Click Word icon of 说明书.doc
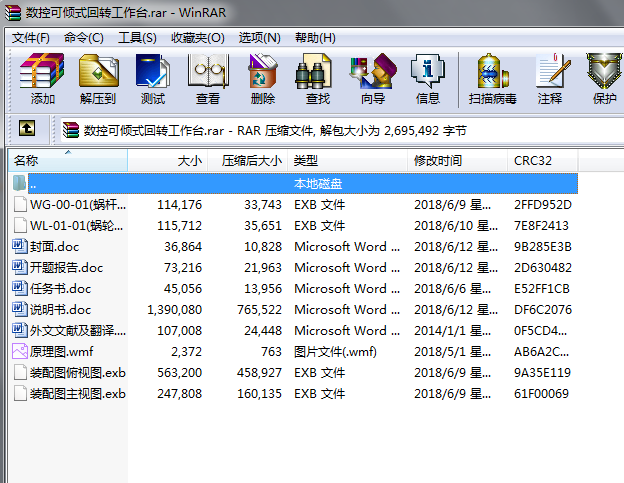 tap(20, 309)
